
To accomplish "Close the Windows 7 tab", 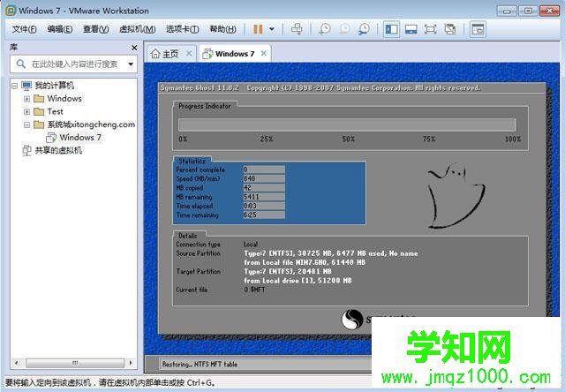I will click(x=264, y=54).
